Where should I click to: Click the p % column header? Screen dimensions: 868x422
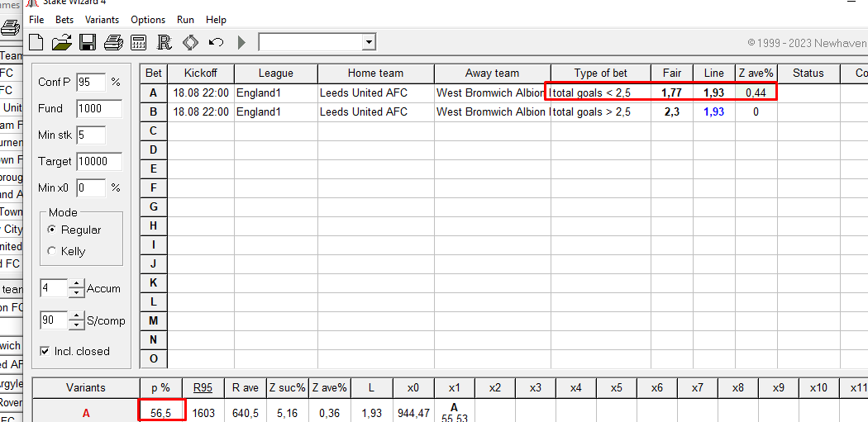[161, 387]
